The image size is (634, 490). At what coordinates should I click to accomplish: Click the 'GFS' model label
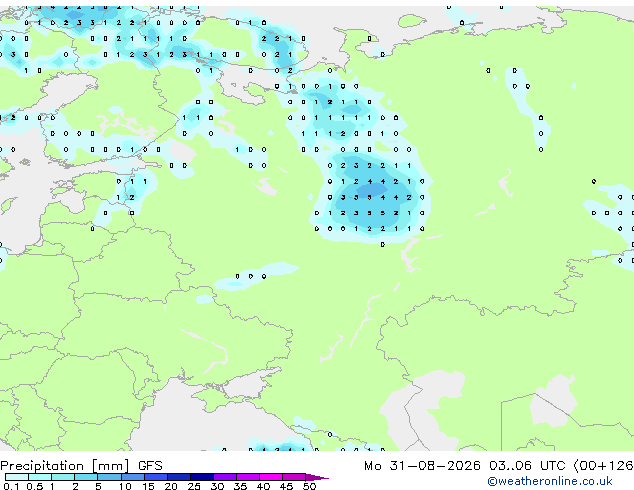tap(150, 466)
